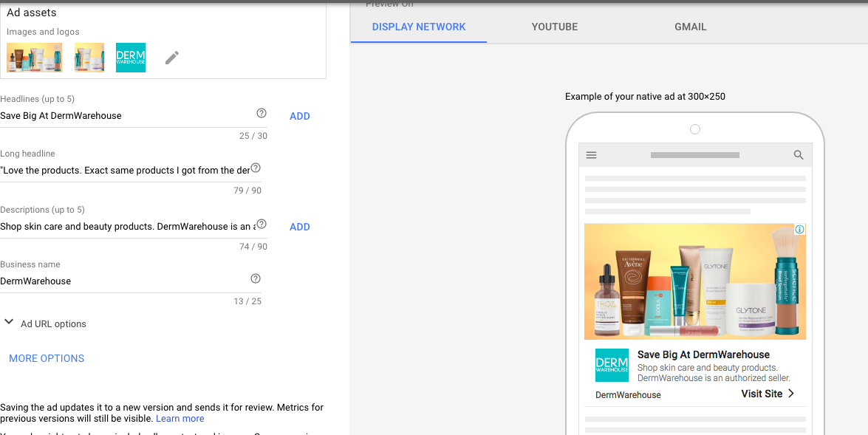Click the product image in the ad preview
This screenshot has height=435, width=868.
pos(694,281)
